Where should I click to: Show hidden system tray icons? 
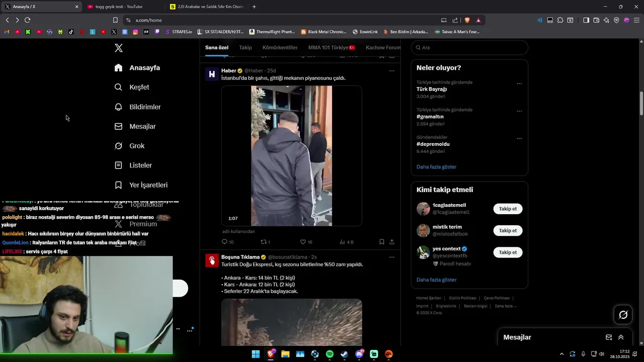[x=561, y=354]
